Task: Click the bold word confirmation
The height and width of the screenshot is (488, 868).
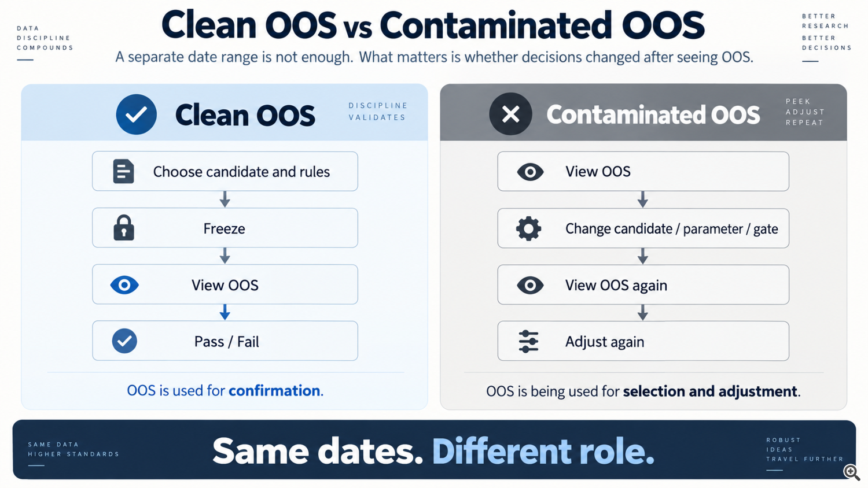Action: (274, 391)
